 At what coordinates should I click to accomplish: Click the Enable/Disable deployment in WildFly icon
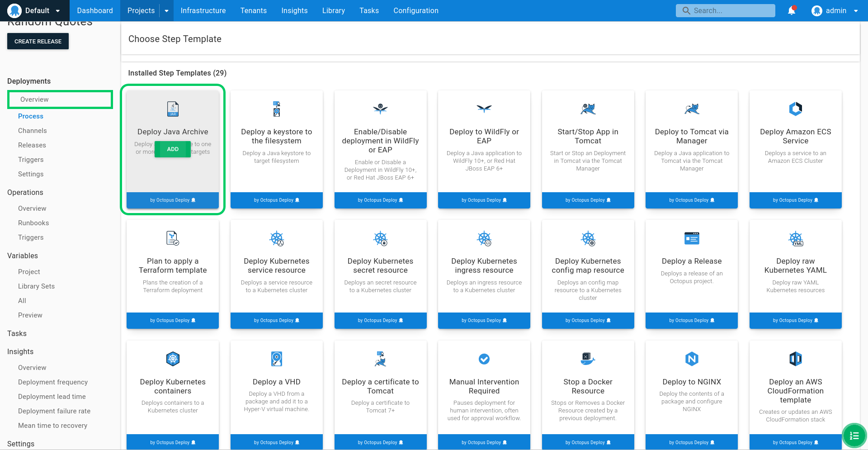tap(380, 109)
